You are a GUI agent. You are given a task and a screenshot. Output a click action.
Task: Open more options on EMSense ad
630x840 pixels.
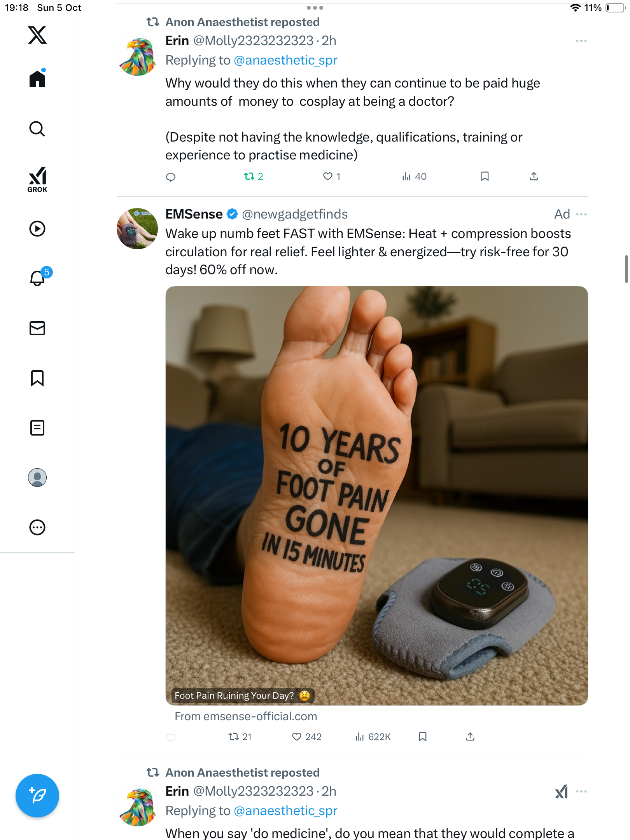(x=581, y=214)
